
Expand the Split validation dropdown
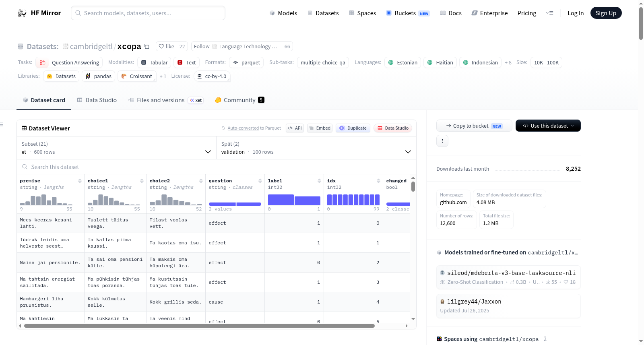coord(316,148)
